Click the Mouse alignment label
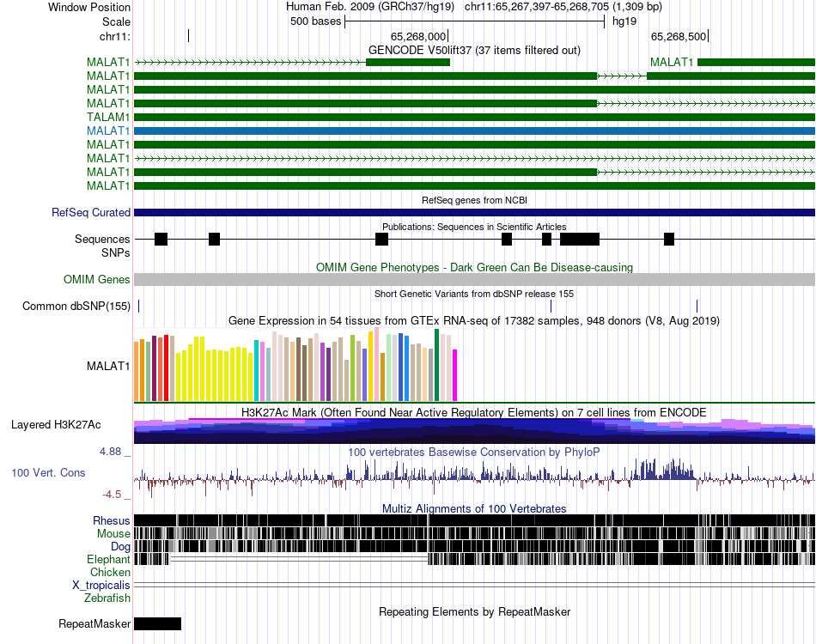The image size is (816, 644). (113, 534)
